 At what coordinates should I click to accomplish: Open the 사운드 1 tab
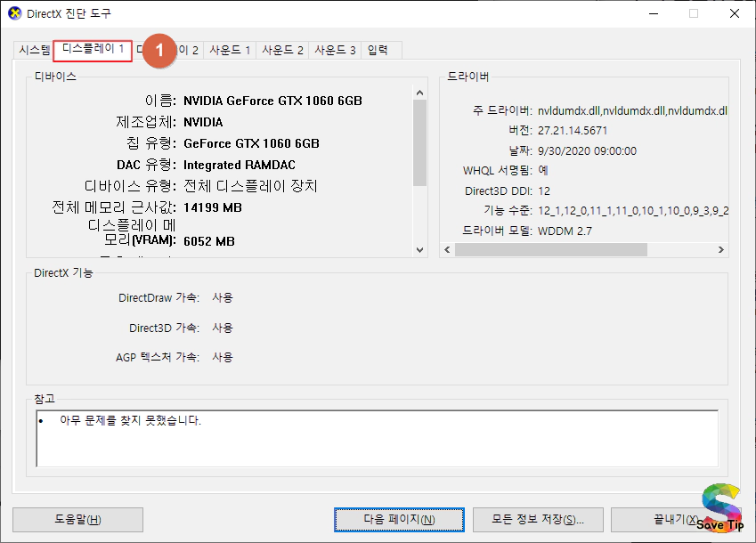[x=230, y=50]
